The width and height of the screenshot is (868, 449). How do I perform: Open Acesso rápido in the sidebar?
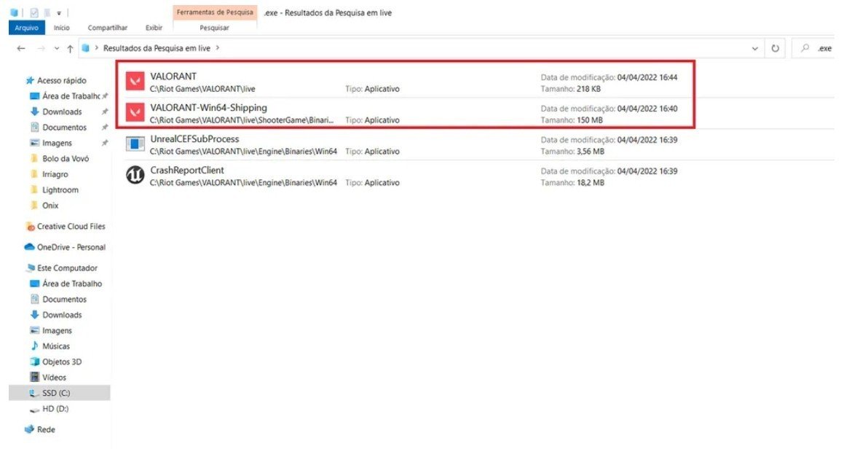[x=61, y=80]
